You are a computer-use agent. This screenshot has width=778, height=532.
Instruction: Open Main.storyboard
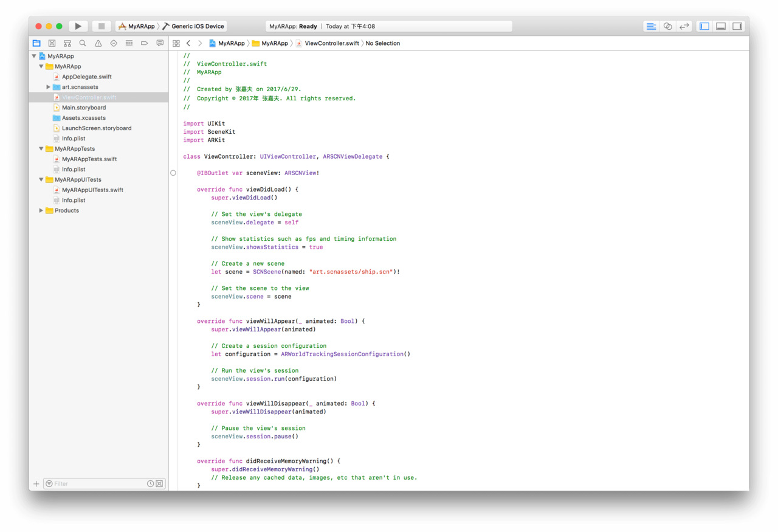tap(84, 108)
